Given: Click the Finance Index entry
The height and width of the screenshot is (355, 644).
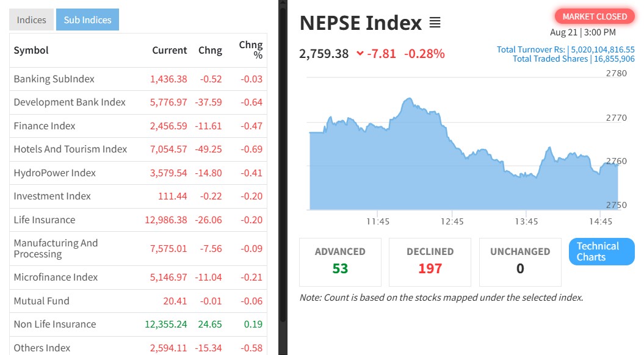Looking at the screenshot, I should click(45, 126).
